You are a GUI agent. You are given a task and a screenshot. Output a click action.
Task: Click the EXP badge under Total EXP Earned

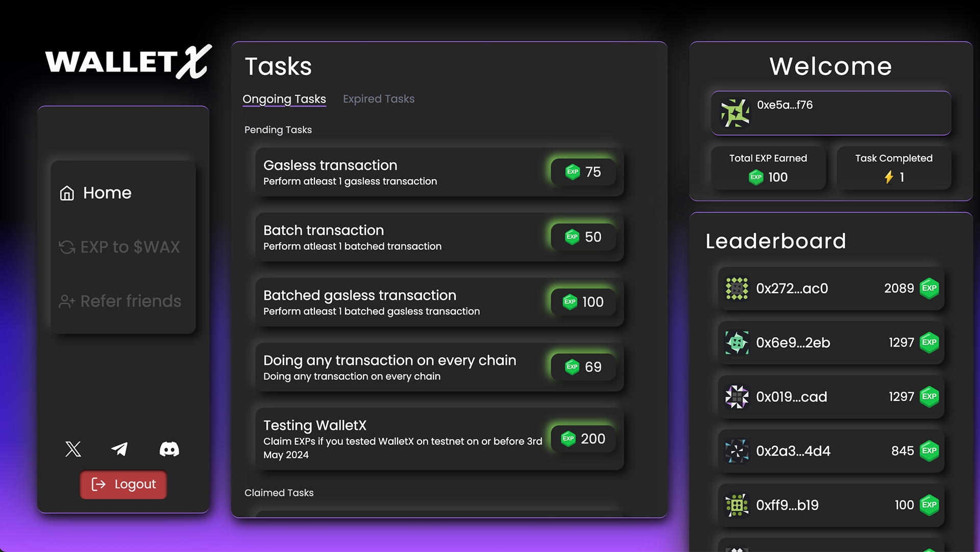coord(756,177)
